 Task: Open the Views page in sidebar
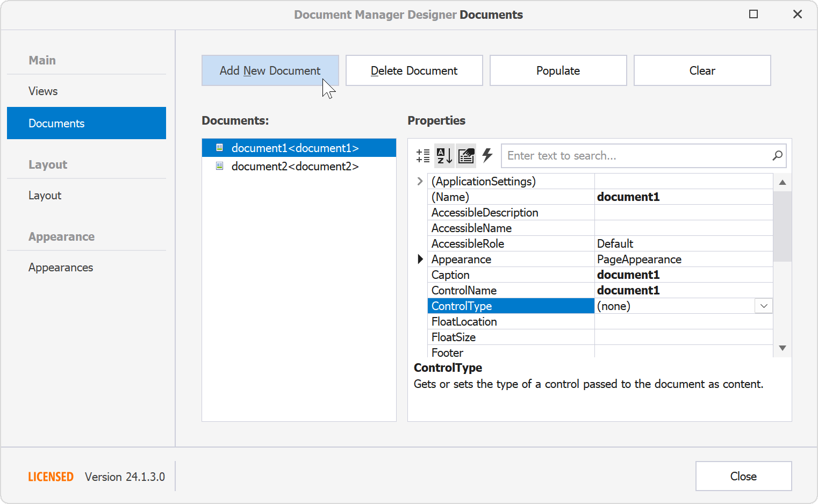click(x=43, y=91)
